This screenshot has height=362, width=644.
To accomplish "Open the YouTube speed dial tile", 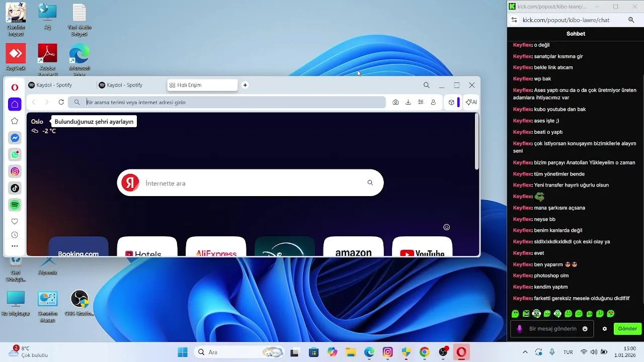I will tap(422, 246).
